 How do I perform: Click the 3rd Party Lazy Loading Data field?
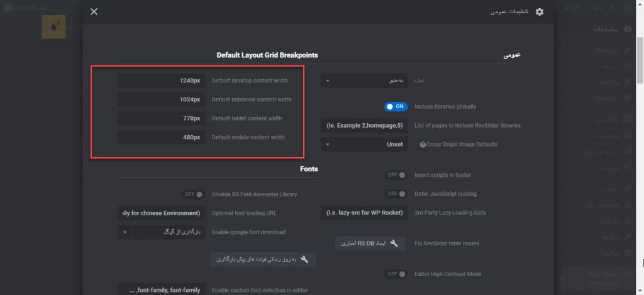click(364, 213)
